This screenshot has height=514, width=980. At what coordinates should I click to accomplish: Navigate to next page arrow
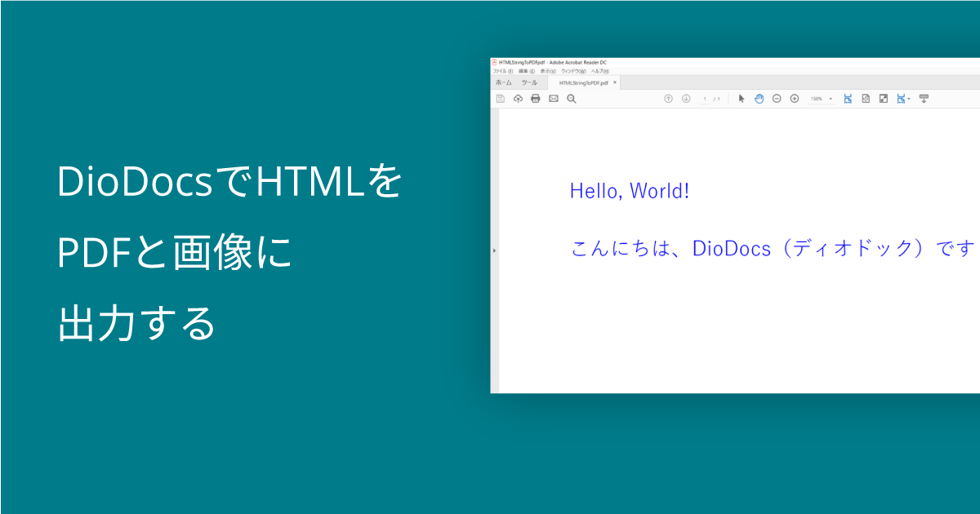pyautogui.click(x=684, y=99)
